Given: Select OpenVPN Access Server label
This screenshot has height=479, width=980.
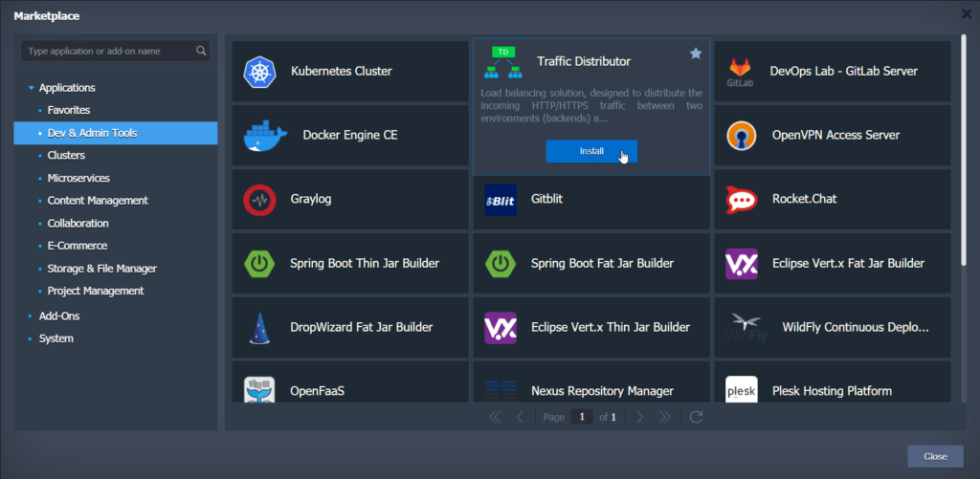Looking at the screenshot, I should [835, 136].
